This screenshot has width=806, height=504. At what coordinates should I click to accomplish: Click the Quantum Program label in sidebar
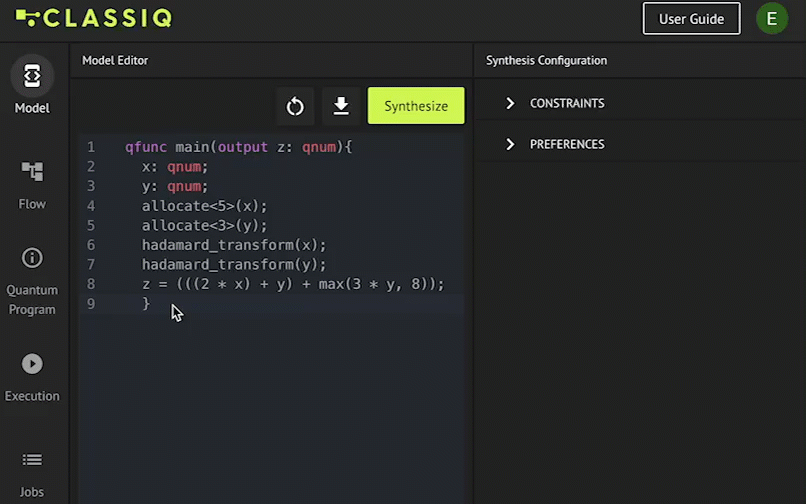pyautogui.click(x=32, y=300)
